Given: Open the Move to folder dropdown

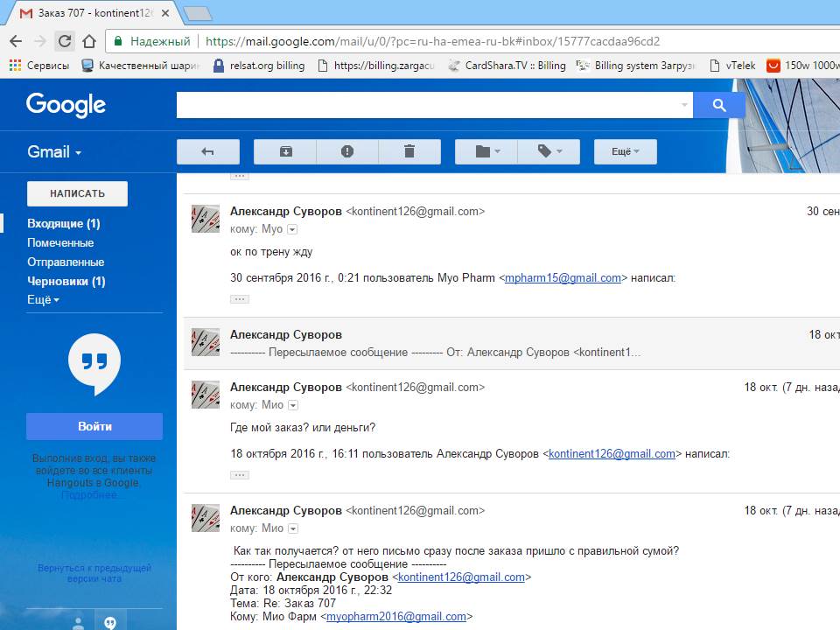Looking at the screenshot, I should coord(486,151).
